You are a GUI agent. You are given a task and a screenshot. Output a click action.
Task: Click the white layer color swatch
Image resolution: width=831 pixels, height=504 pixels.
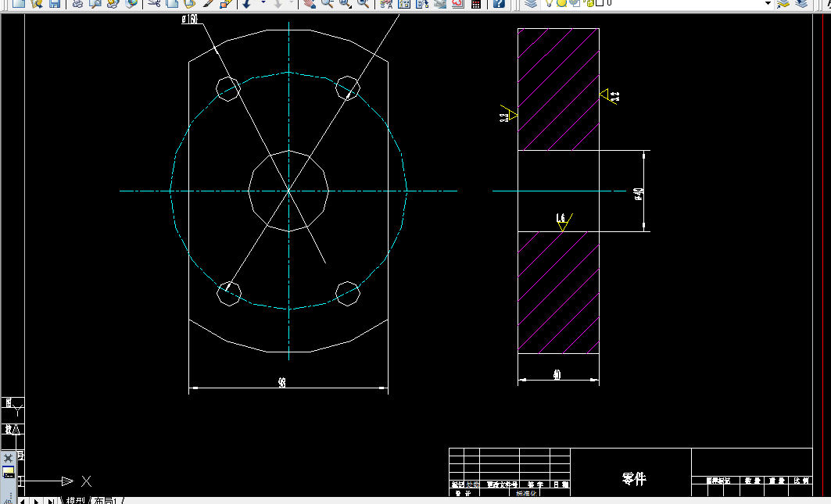pos(600,2)
